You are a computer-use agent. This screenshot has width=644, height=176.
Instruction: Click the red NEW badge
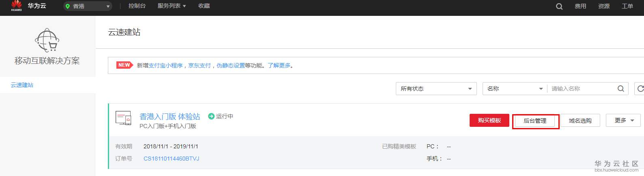[125, 65]
